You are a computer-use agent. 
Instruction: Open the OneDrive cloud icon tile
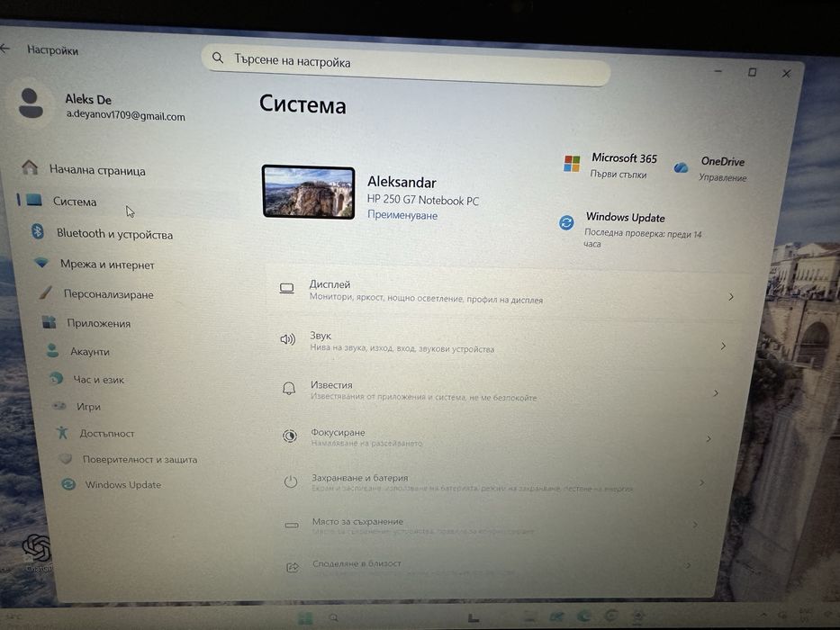[x=681, y=167]
